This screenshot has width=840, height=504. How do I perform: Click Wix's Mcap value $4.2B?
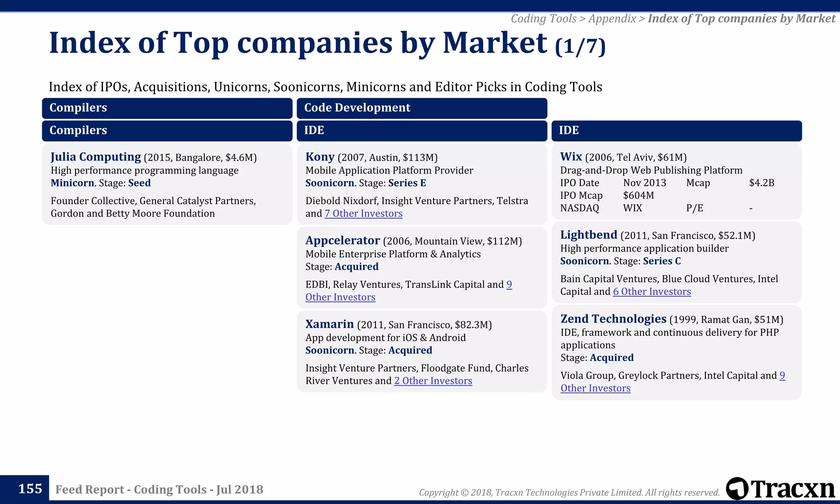tap(762, 183)
